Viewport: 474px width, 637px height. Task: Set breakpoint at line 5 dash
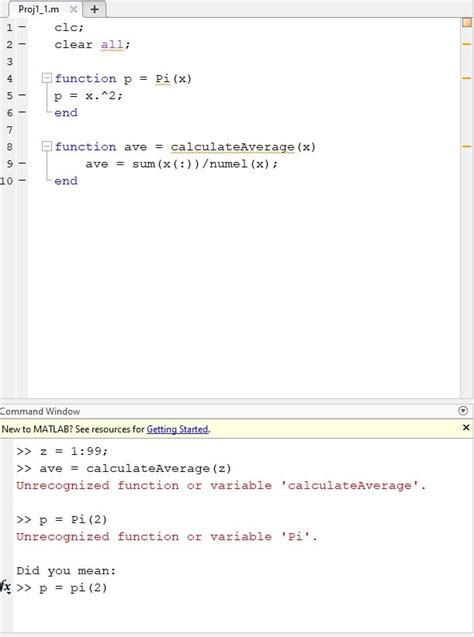pos(22,95)
